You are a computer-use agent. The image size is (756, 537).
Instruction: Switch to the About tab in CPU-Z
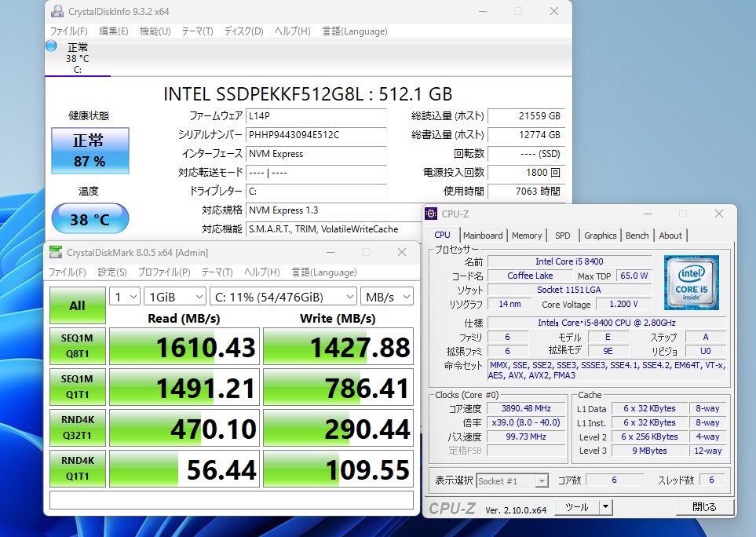tap(670, 236)
